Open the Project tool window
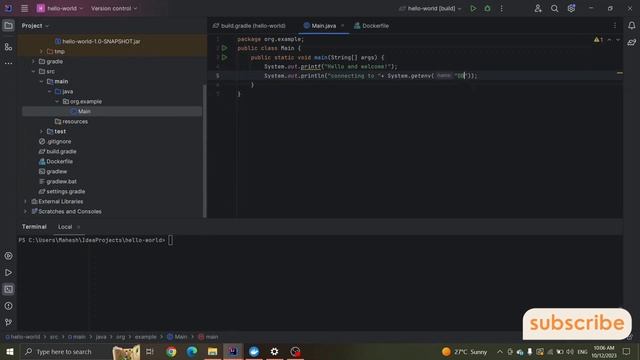The image size is (640, 360). pos(8,26)
